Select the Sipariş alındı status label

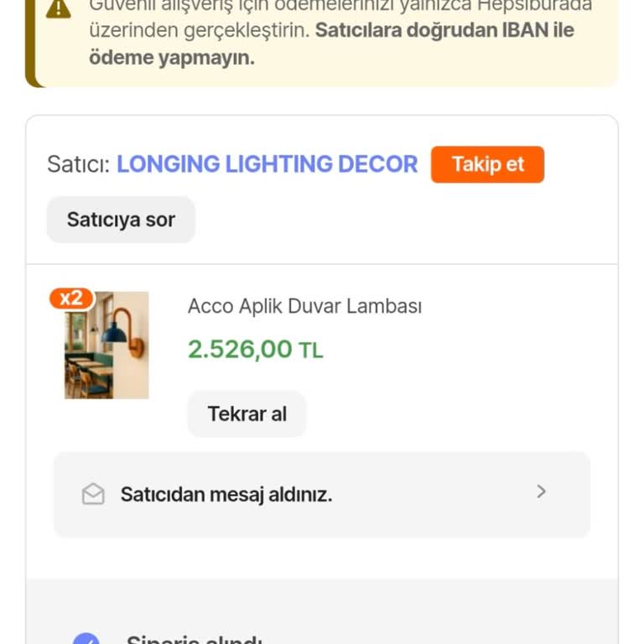(x=195, y=639)
